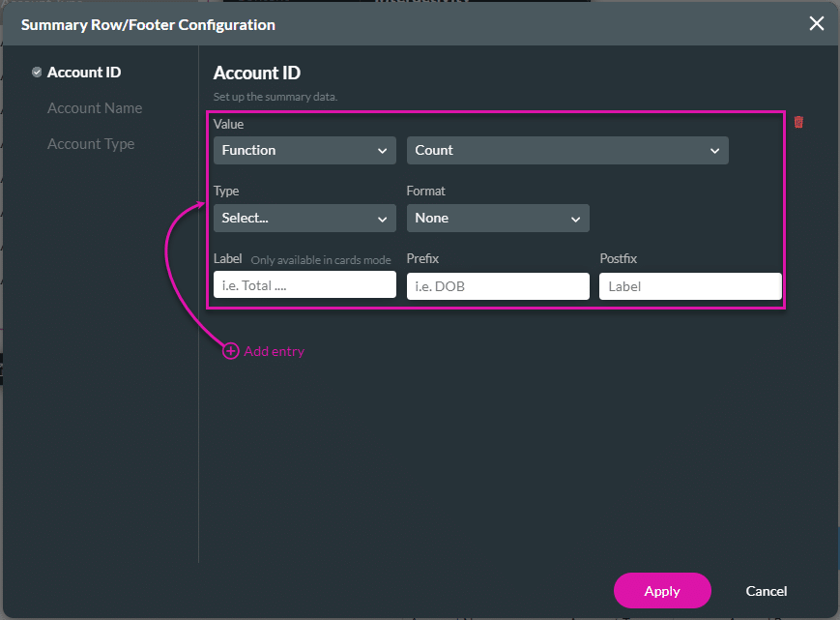
Task: Select Account Type in the sidebar
Action: tap(91, 143)
